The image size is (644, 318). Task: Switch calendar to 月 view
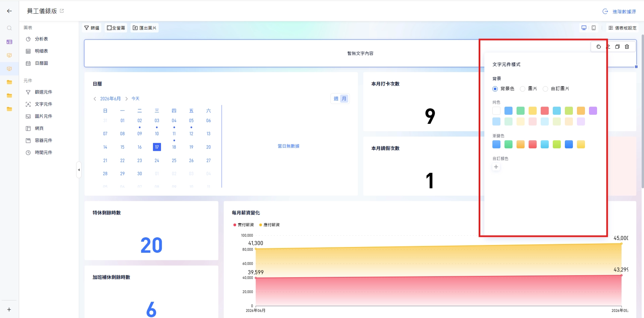(344, 99)
